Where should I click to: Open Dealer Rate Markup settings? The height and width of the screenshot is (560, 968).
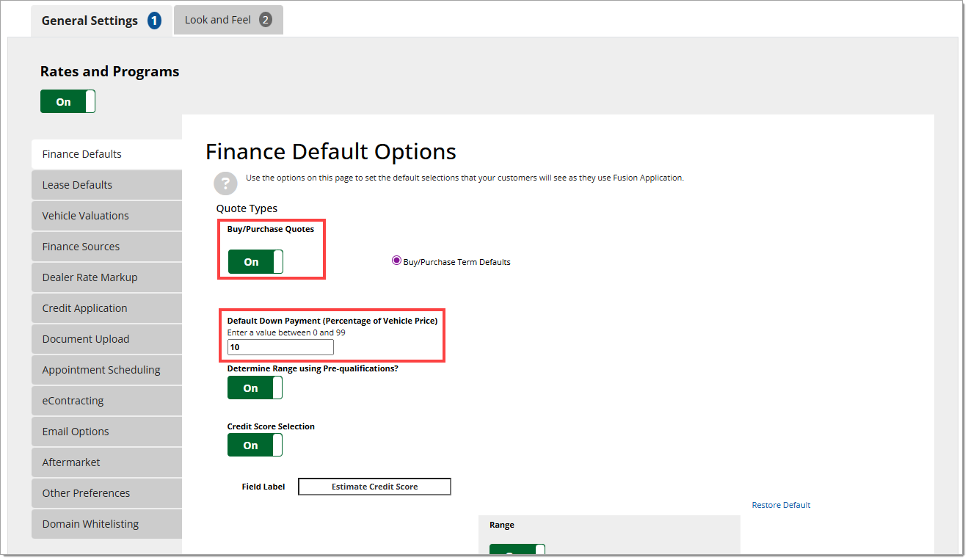pos(106,277)
